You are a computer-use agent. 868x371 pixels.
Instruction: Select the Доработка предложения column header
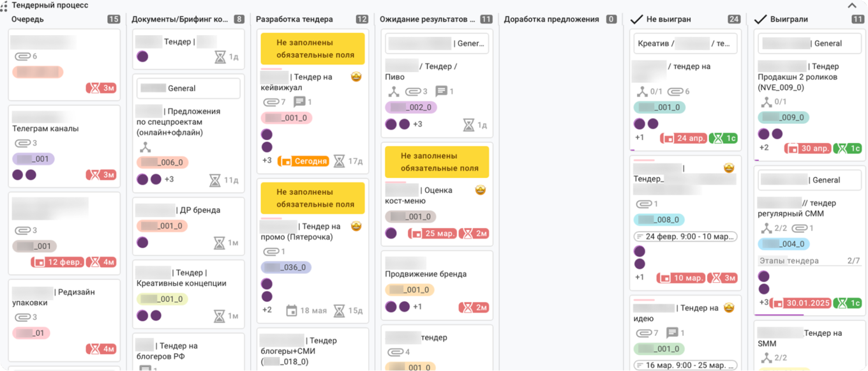coord(551,19)
